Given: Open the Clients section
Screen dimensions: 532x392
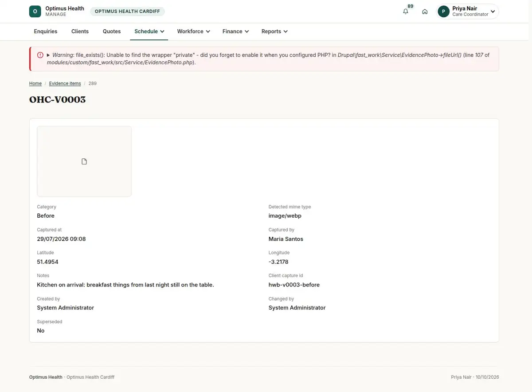Looking at the screenshot, I should click(x=80, y=31).
